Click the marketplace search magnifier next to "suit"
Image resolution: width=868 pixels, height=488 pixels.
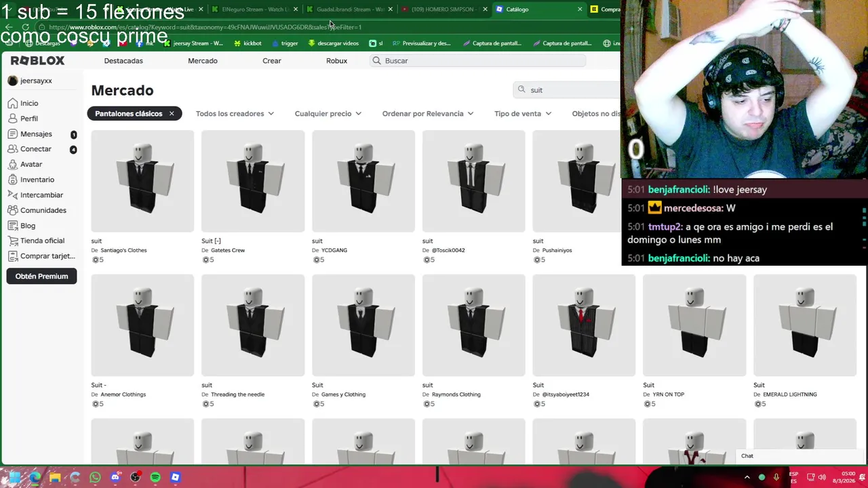521,89
